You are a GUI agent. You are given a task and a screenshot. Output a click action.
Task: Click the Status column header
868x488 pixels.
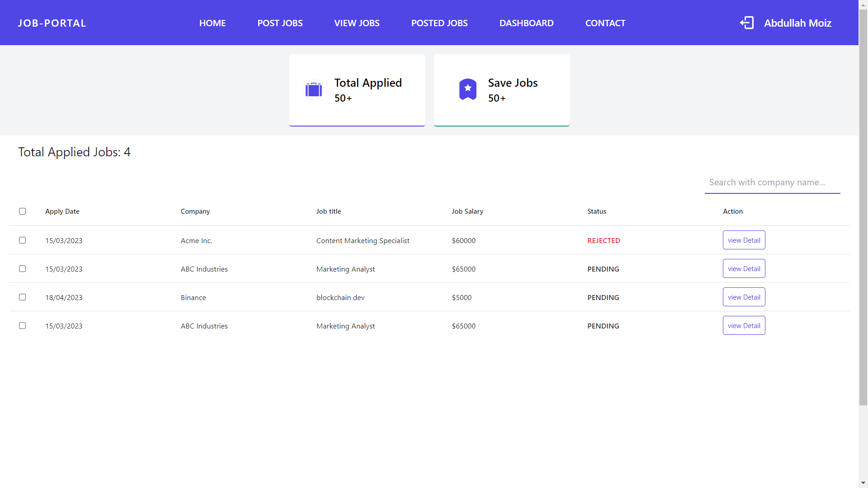tap(597, 211)
